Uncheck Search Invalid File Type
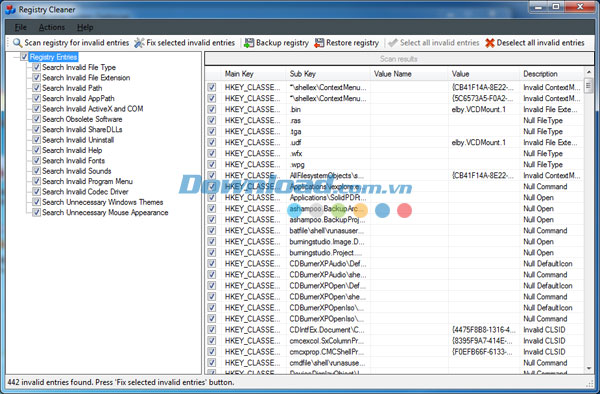 pyautogui.click(x=36, y=67)
